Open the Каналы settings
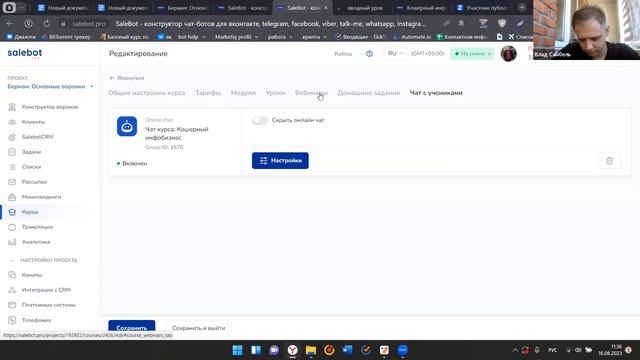 point(32,275)
